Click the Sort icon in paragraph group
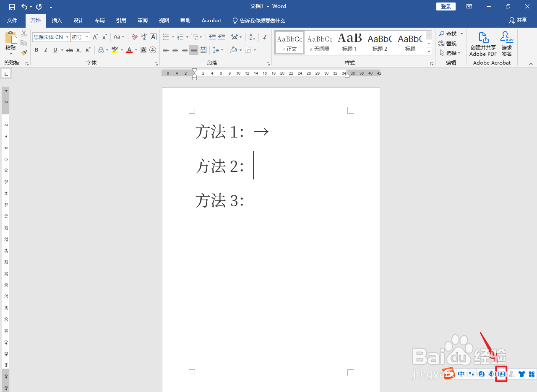Image resolution: width=537 pixels, height=392 pixels. coord(252,37)
